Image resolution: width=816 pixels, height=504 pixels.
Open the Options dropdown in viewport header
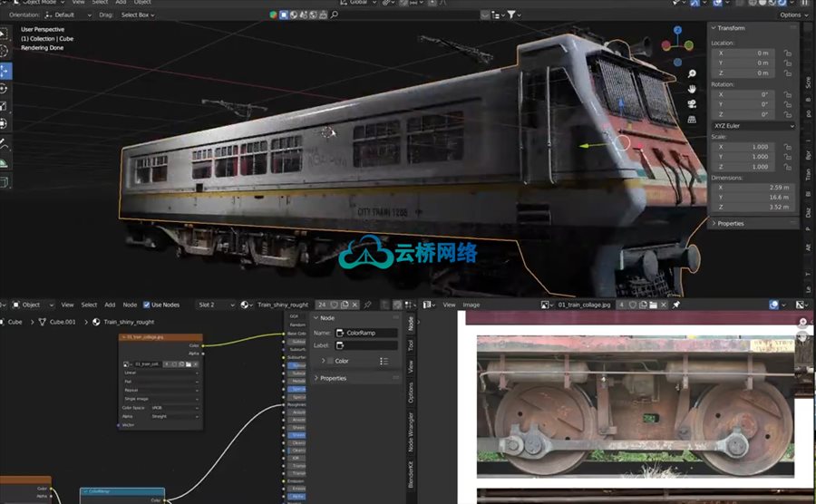coord(793,15)
